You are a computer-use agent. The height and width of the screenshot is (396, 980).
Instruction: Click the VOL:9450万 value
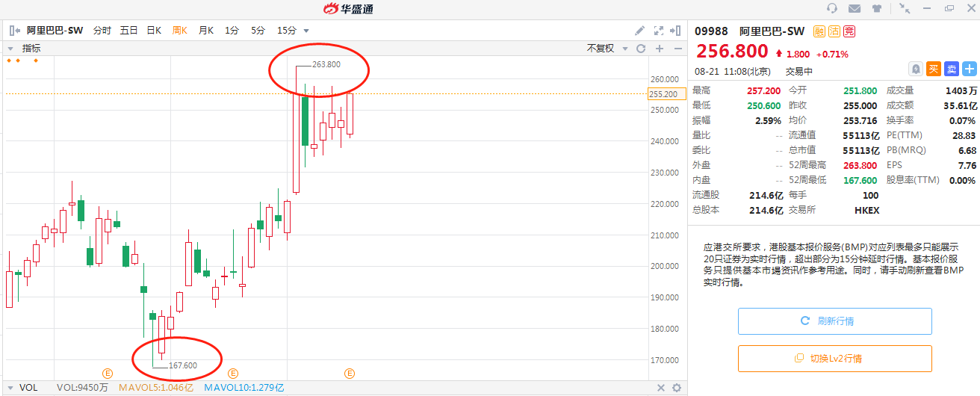point(82,388)
